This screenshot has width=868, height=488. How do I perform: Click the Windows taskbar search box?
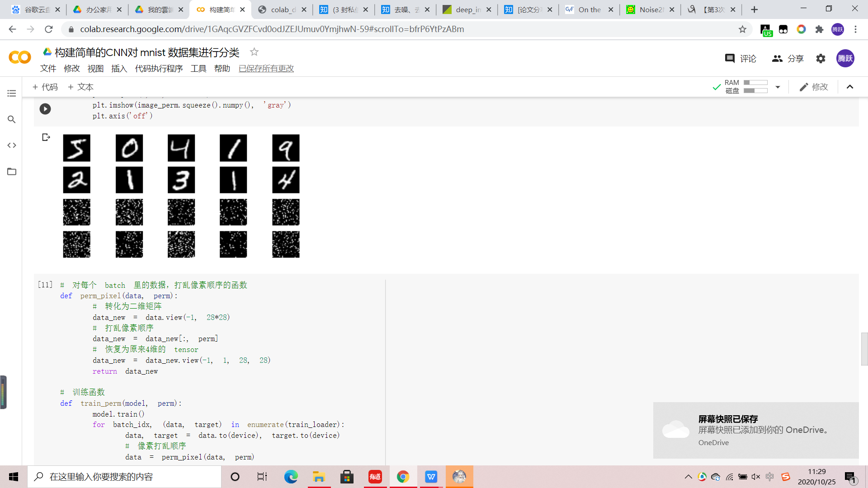point(124,477)
